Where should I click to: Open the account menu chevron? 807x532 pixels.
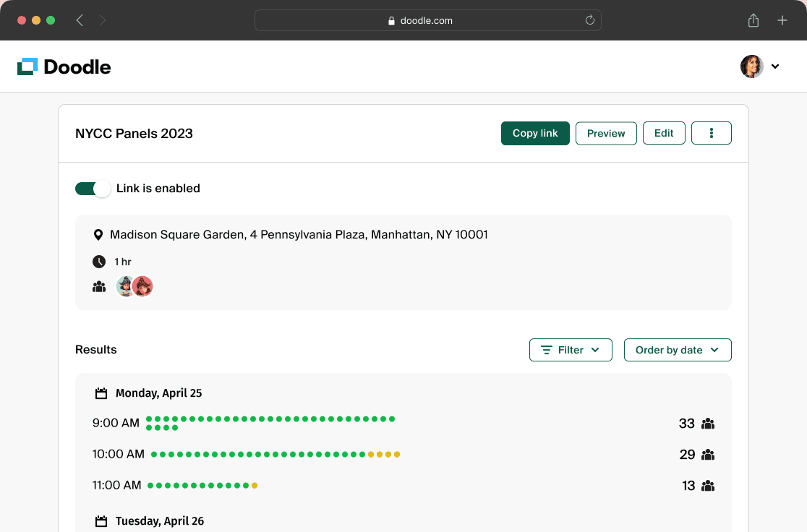click(775, 66)
